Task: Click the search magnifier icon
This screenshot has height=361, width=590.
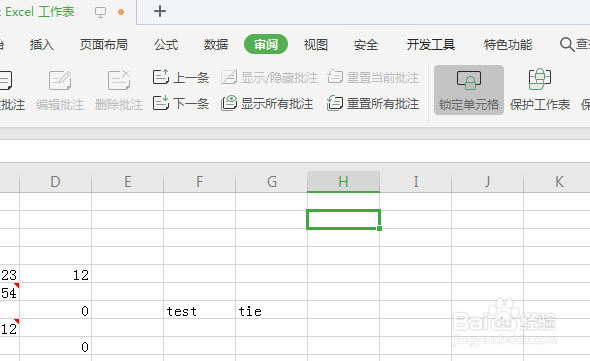Action: 567,44
